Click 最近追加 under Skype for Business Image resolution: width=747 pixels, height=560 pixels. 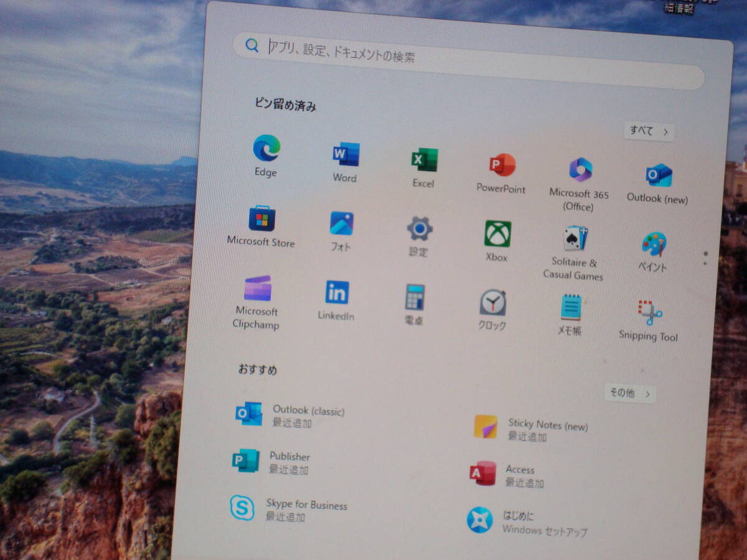(x=285, y=517)
